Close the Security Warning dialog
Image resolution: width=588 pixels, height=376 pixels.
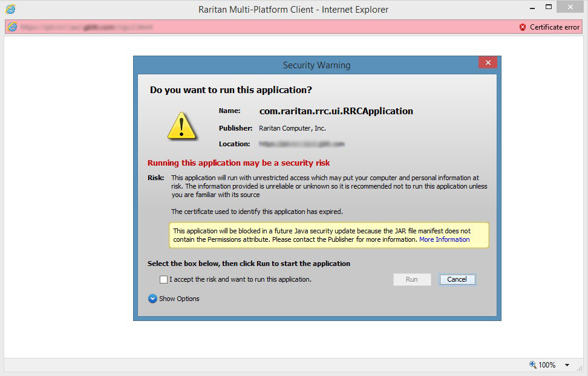[x=488, y=63]
